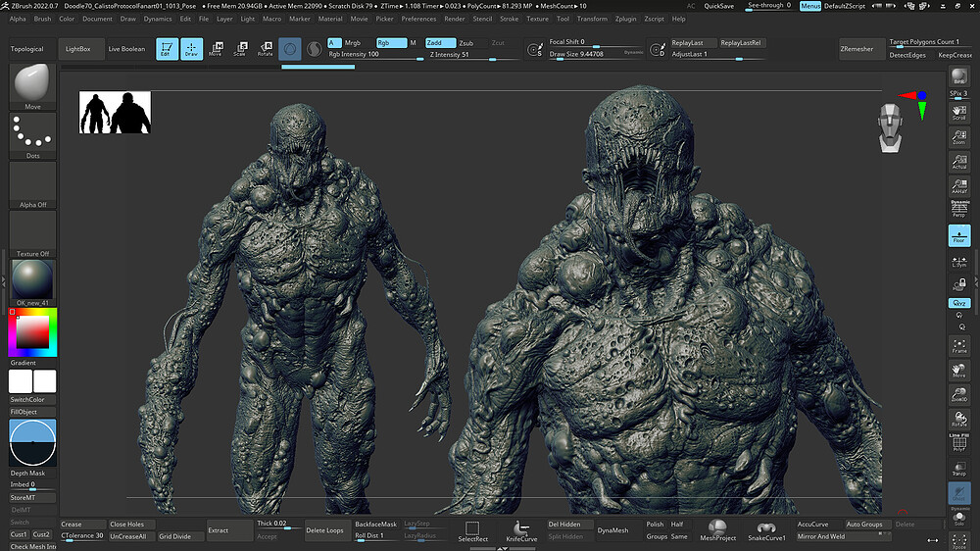This screenshot has height=551, width=980.
Task: Open the Tool menu
Action: coord(563,19)
